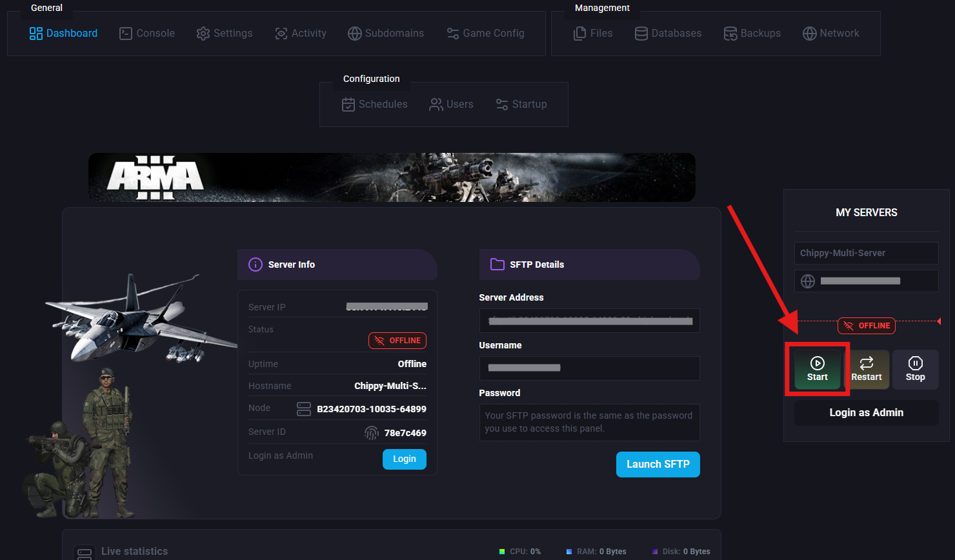This screenshot has height=560, width=955.
Task: Open the Dashboard tab
Action: [x=63, y=34]
